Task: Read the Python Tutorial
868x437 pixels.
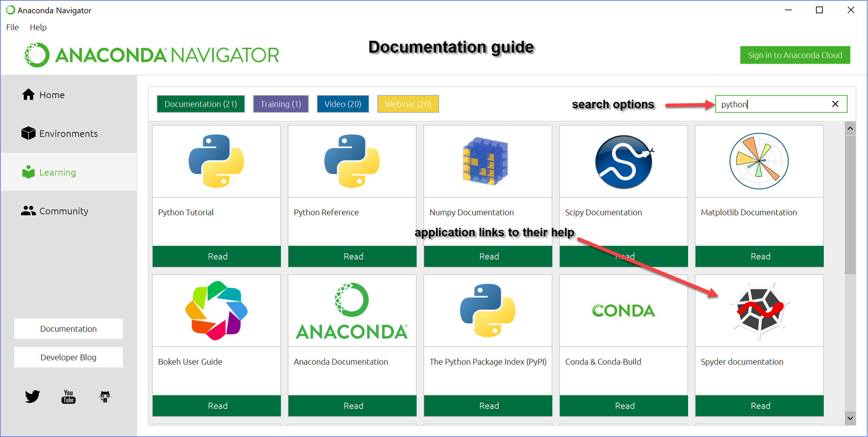Action: coord(217,256)
